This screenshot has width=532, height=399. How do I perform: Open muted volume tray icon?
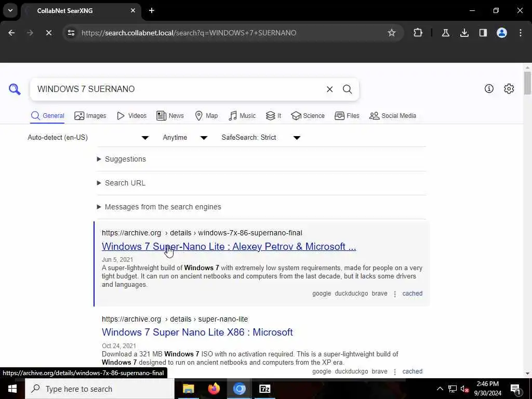coord(464,389)
